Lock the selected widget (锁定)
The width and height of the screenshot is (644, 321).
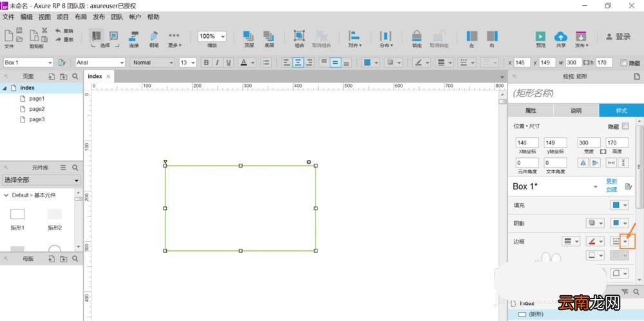pyautogui.click(x=417, y=39)
